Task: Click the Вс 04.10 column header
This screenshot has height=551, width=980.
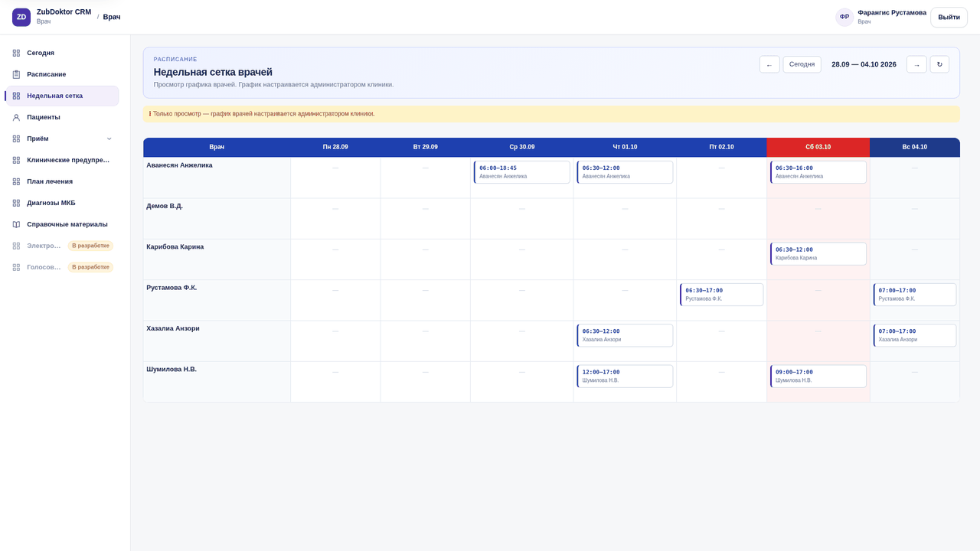Action: tap(915, 147)
